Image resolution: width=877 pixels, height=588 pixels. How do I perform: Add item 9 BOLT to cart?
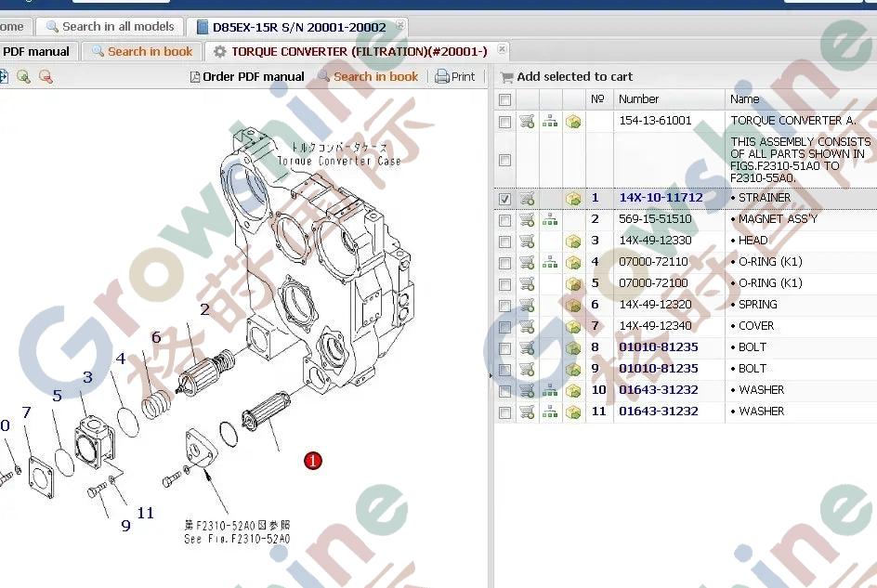coord(527,369)
